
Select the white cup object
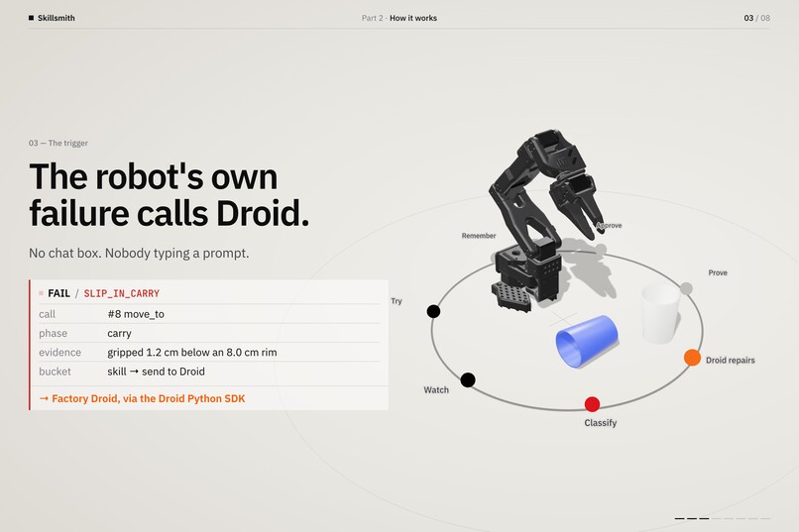(x=660, y=313)
